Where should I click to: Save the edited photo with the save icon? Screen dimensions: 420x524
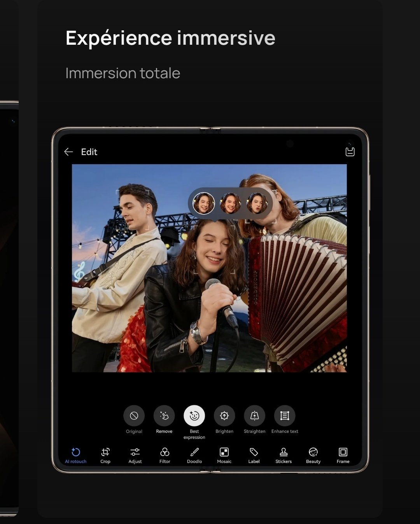[350, 152]
